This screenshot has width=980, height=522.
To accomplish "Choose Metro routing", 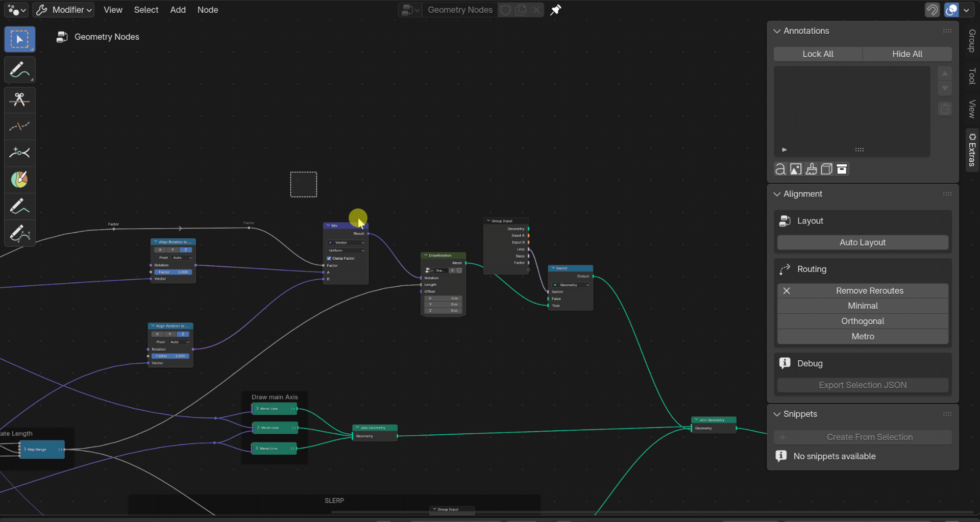I will pyautogui.click(x=863, y=336).
